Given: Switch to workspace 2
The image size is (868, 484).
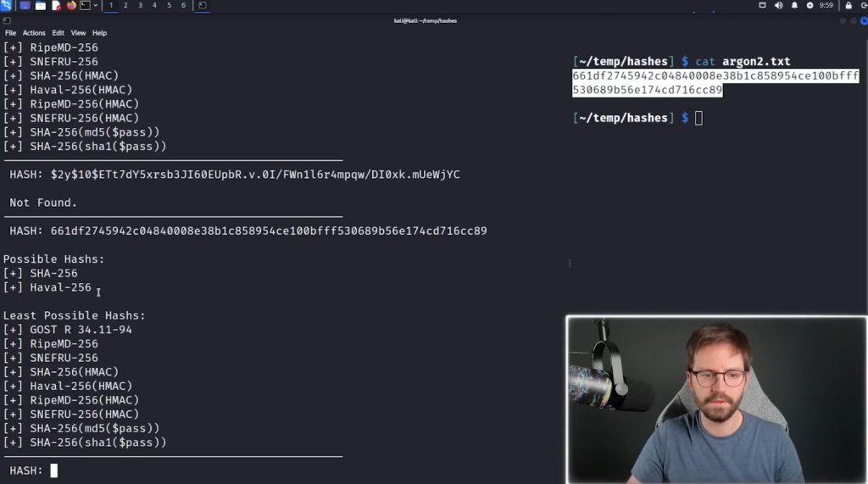Looking at the screenshot, I should (125, 6).
